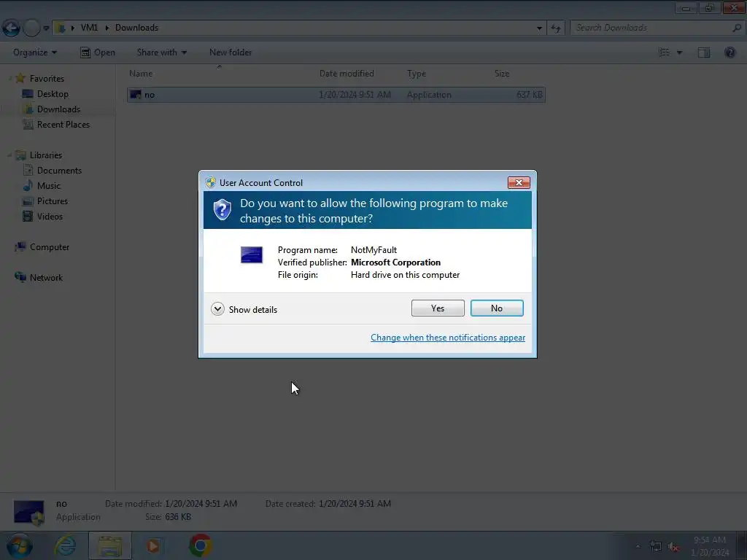Click the address bar refresh icon
Screen dimensions: 747x560
[x=555, y=28]
